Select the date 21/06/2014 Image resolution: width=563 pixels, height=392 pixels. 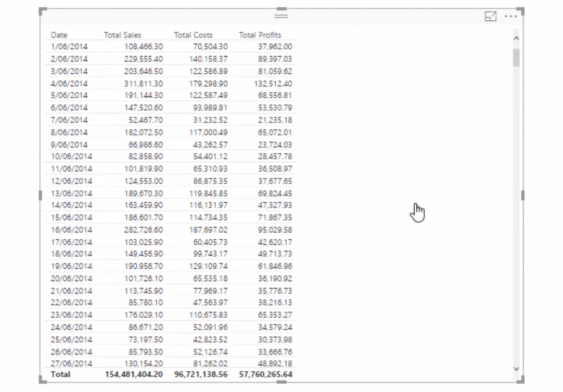tap(71, 291)
